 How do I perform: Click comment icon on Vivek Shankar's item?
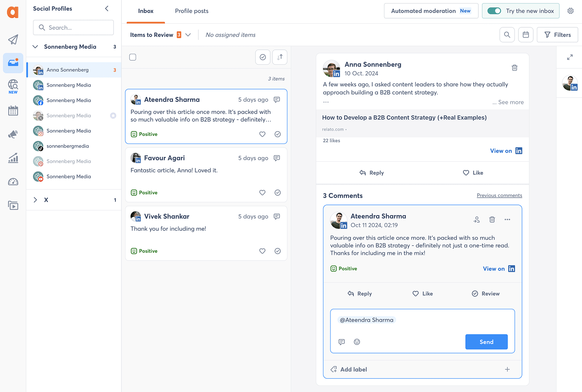click(277, 217)
